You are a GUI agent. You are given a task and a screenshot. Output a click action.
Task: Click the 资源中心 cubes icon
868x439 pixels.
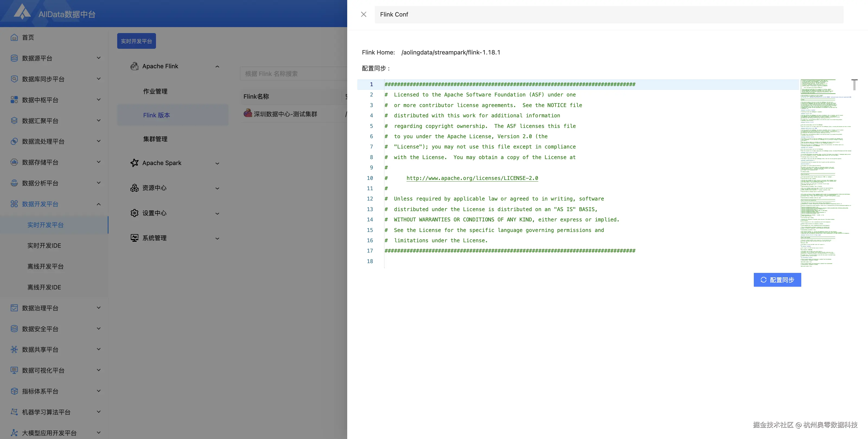(x=135, y=188)
